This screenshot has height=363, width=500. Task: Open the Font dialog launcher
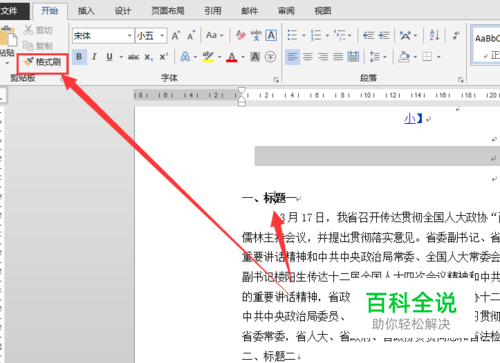pyautogui.click(x=276, y=80)
